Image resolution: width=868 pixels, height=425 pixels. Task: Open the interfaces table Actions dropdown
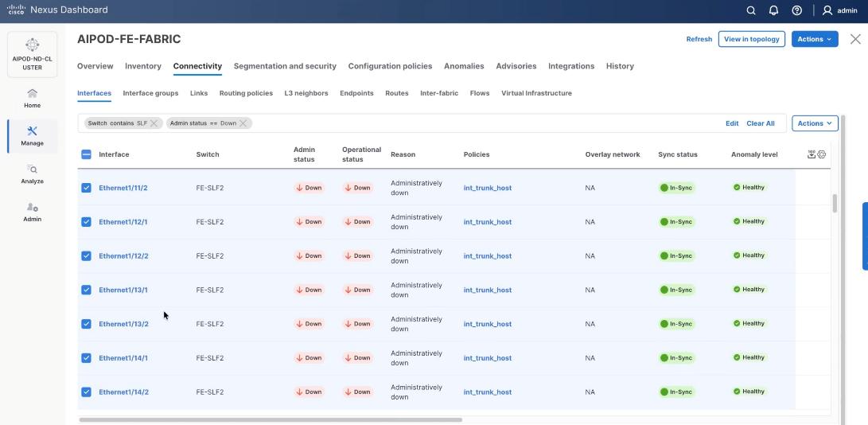pyautogui.click(x=815, y=123)
